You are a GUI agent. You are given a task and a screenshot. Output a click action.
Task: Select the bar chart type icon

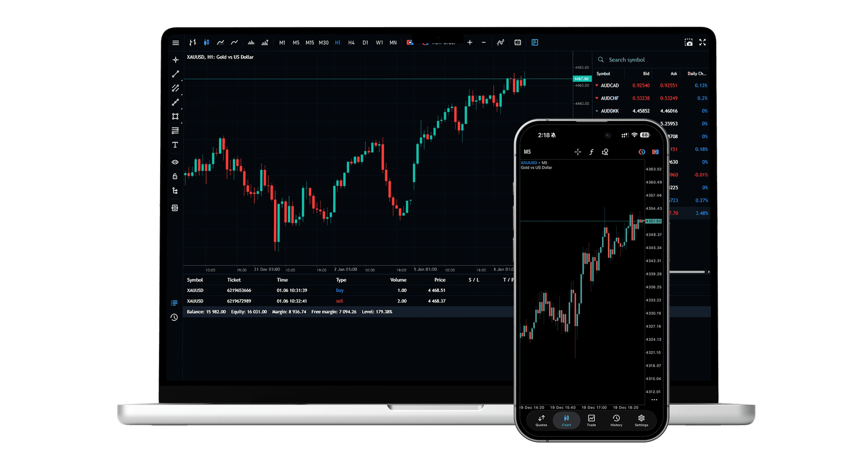point(193,42)
